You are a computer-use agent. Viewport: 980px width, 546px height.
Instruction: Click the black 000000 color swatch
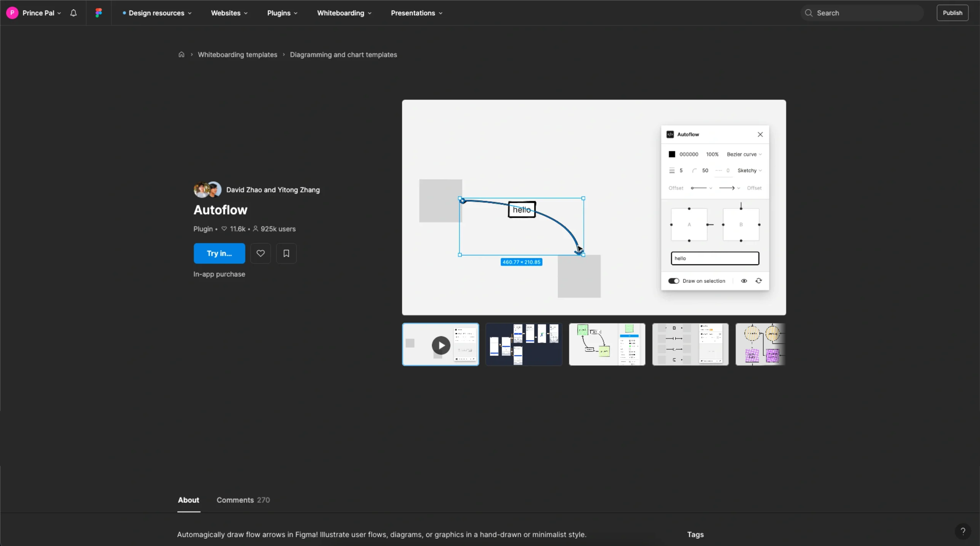[672, 154]
